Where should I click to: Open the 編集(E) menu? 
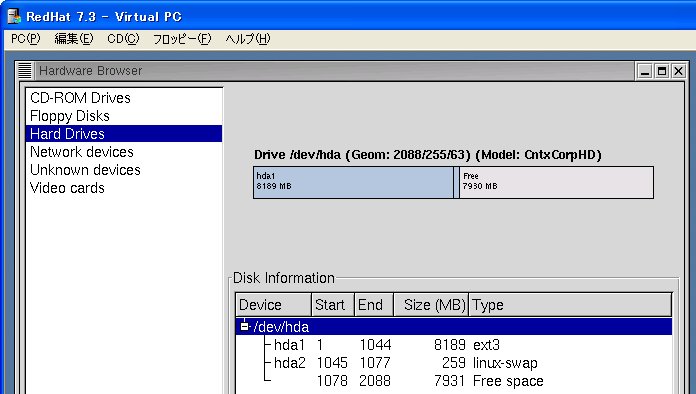pos(74,39)
